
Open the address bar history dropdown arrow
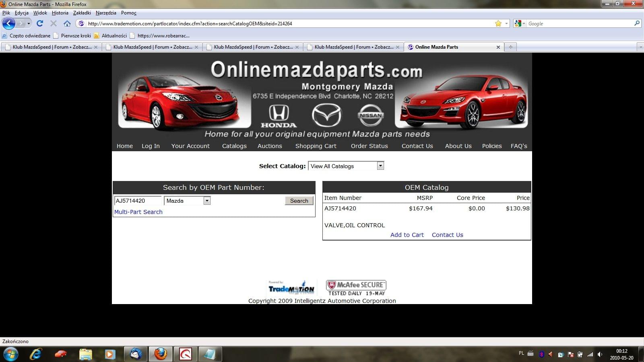507,23
